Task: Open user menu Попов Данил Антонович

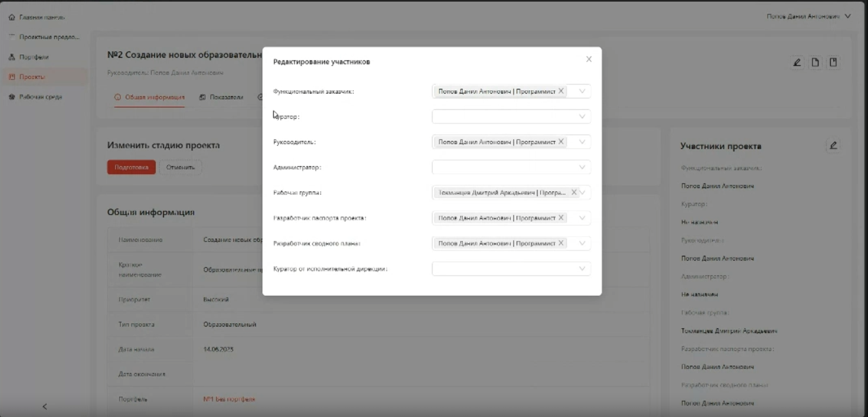Action: pyautogui.click(x=808, y=16)
